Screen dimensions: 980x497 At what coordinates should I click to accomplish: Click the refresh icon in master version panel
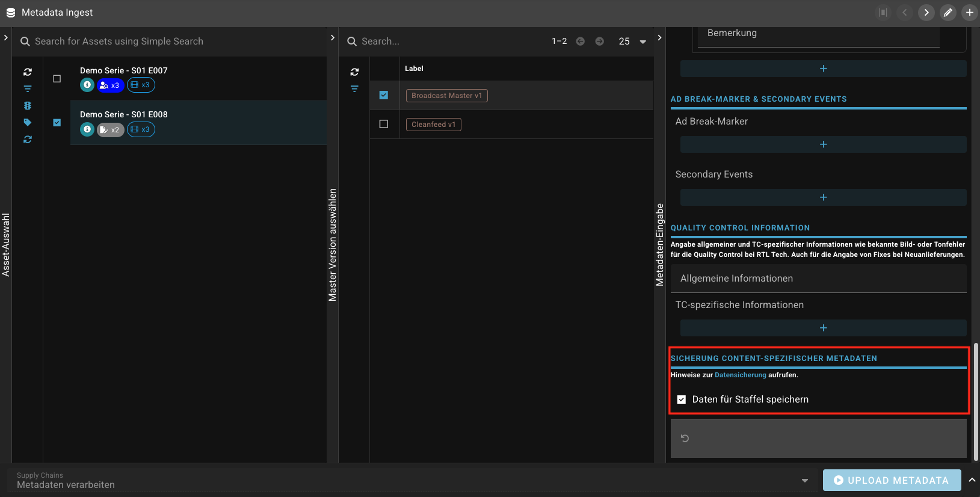pos(354,72)
